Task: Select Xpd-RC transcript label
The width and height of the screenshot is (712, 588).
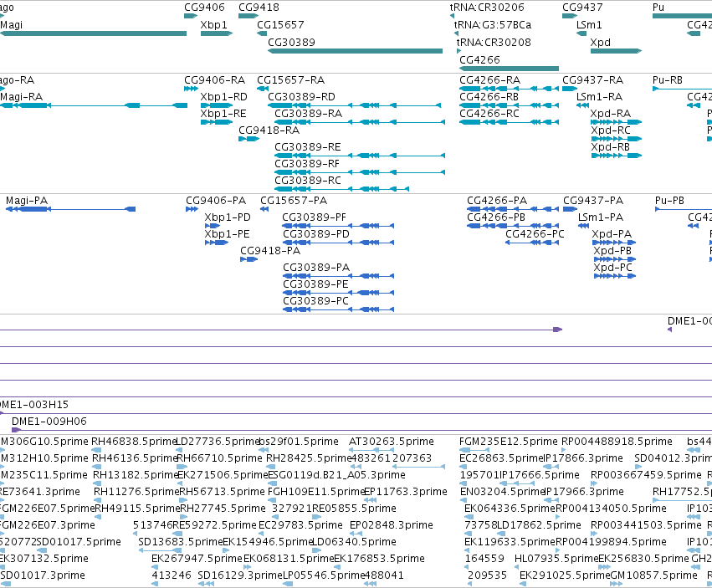Action: coord(612,130)
